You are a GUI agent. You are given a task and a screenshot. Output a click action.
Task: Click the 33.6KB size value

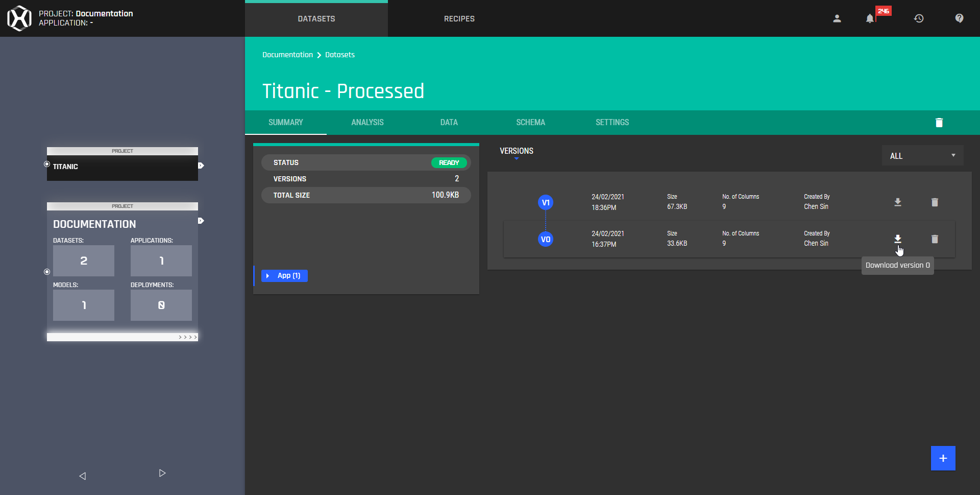(677, 244)
